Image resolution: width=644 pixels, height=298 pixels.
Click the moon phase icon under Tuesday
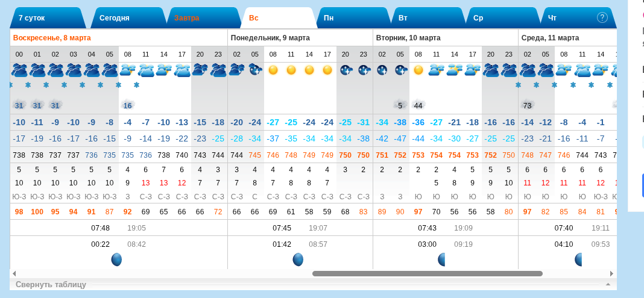442,259
